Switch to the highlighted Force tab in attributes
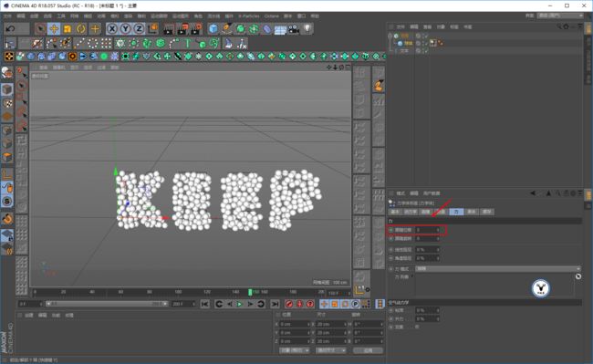Screen dimensions: 593x364 coord(456,212)
